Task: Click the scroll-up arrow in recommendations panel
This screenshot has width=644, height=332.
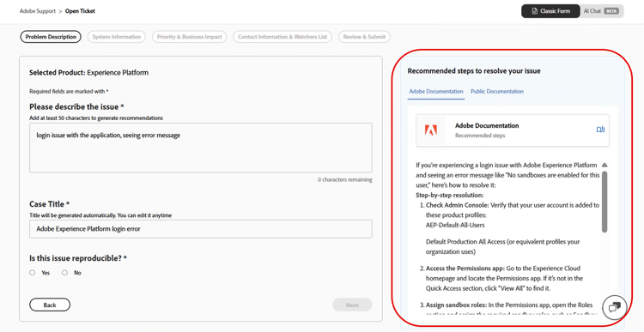Action: click(605, 165)
